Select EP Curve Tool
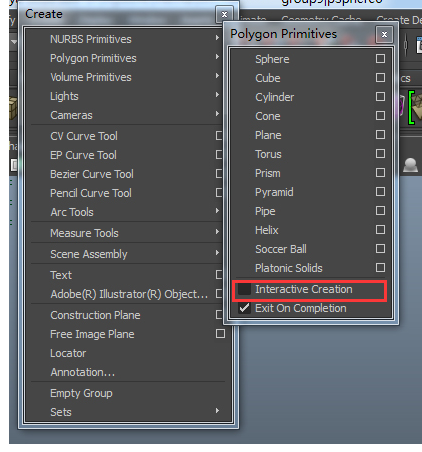The image size is (422, 452). click(83, 155)
